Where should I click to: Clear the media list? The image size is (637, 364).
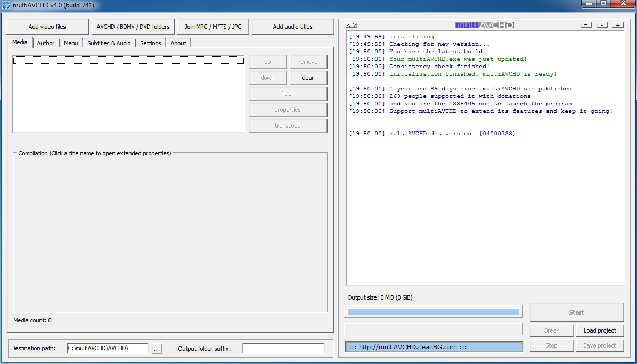pos(308,78)
